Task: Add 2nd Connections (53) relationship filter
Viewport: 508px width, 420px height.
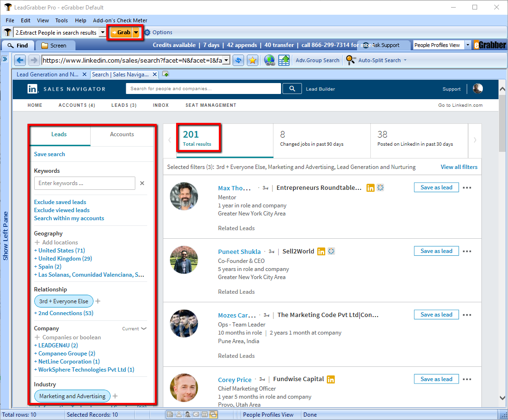Action: 64,313
